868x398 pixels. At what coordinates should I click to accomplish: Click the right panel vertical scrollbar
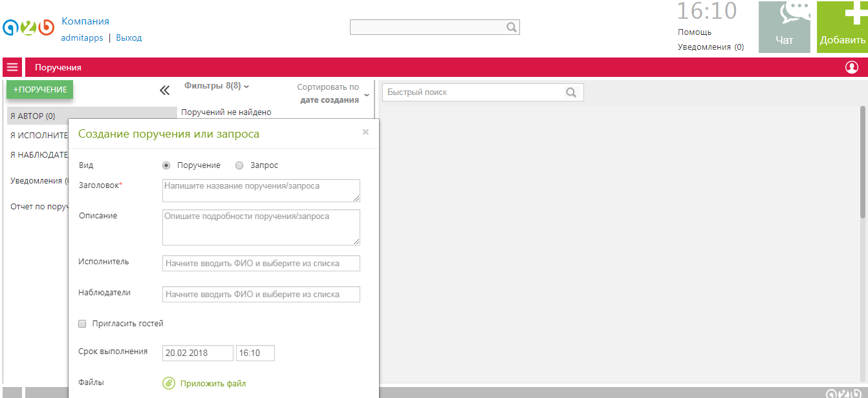[x=863, y=162]
